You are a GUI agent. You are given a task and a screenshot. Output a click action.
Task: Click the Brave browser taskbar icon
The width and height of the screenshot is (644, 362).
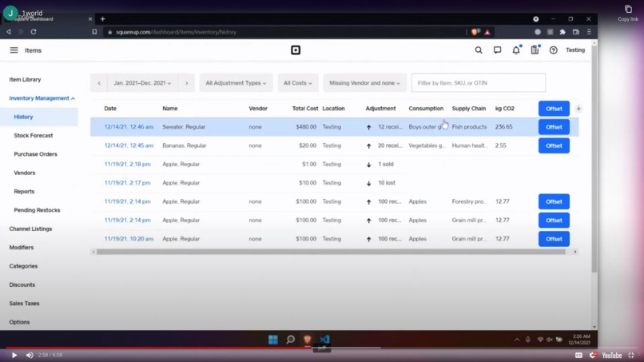[307, 340]
